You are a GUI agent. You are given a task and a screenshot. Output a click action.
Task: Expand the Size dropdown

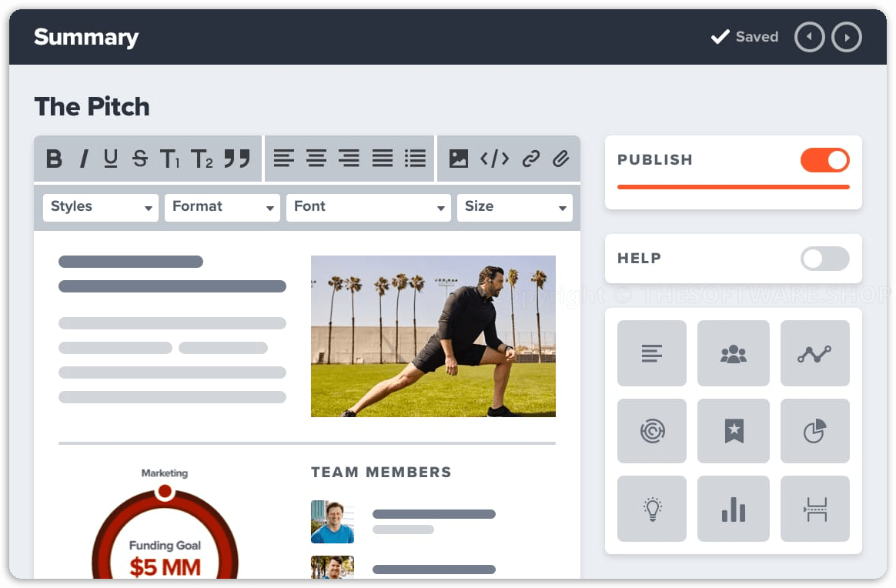514,207
